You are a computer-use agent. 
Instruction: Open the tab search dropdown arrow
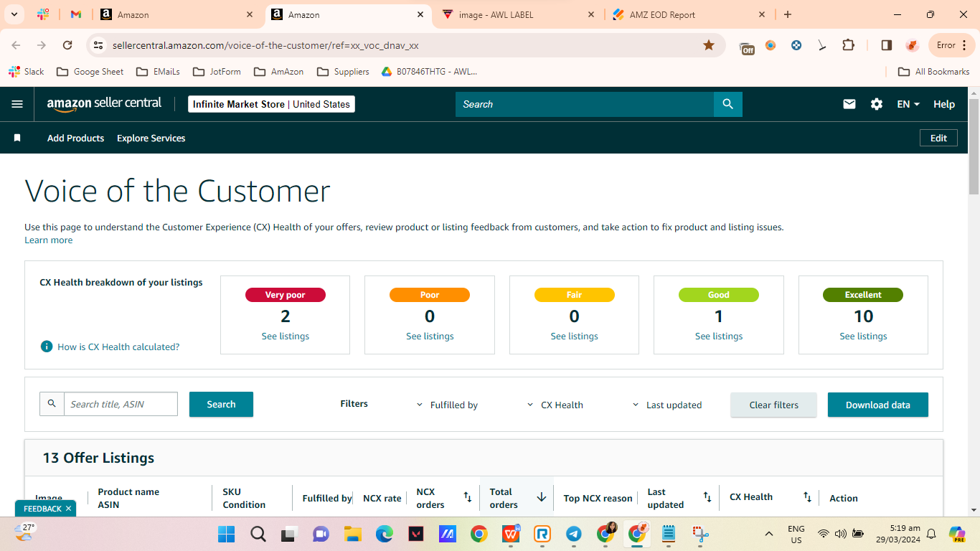click(14, 14)
